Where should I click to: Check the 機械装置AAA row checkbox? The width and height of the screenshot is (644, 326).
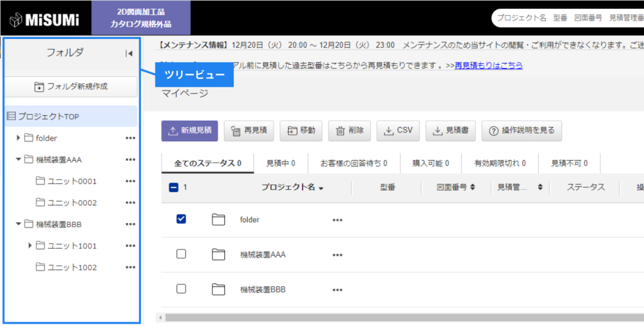[x=181, y=254]
